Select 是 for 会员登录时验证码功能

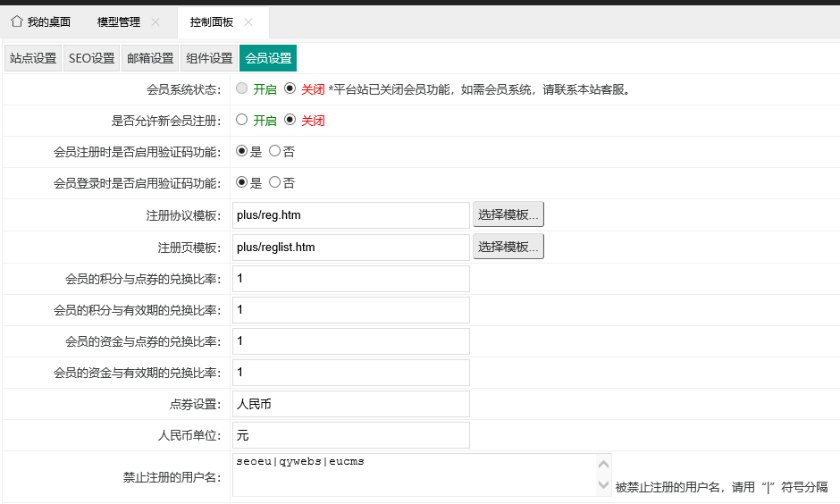(x=241, y=182)
